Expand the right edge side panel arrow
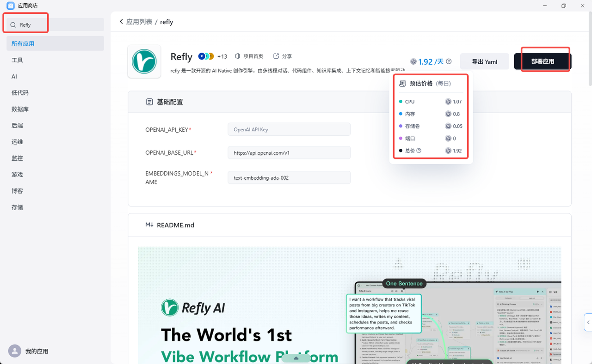This screenshot has height=364, width=592. 588,322
